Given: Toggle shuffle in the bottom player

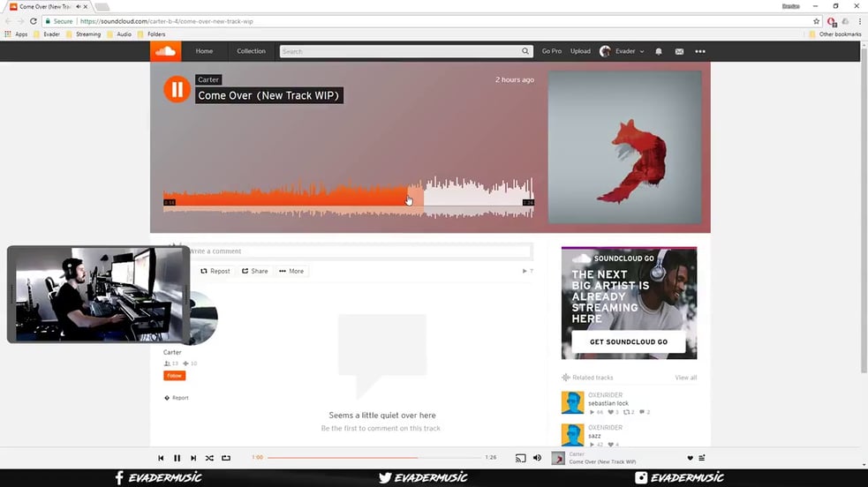Looking at the screenshot, I should (x=209, y=458).
